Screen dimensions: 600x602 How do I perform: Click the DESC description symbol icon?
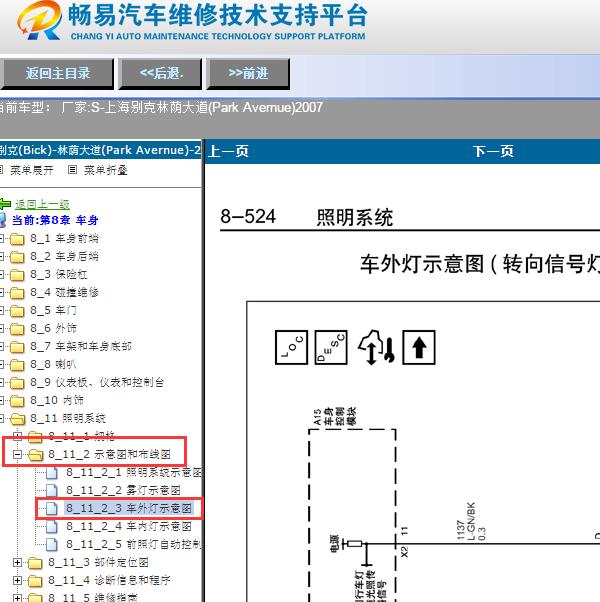click(x=331, y=347)
